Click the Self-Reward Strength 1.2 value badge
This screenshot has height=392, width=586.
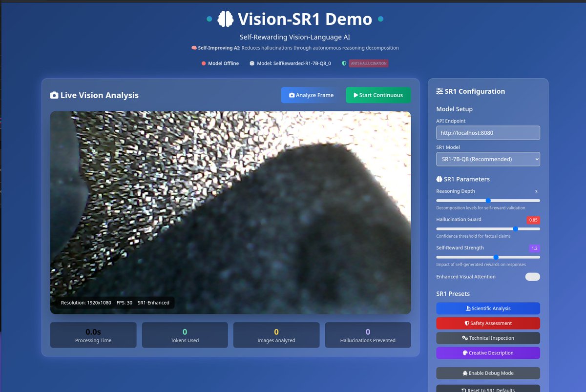click(x=535, y=248)
